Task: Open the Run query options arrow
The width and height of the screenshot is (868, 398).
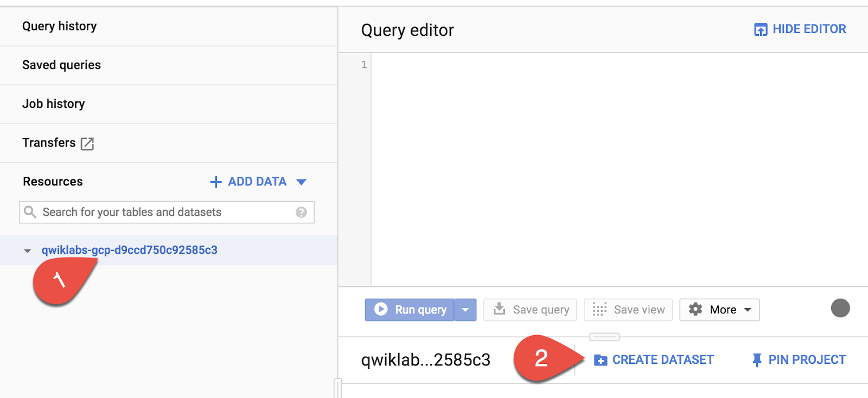Action: tap(465, 310)
